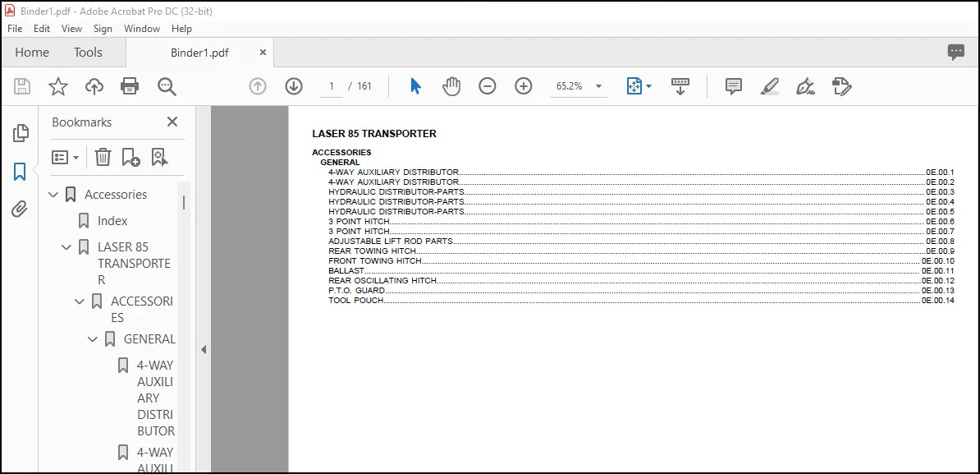
Task: Add file to starred with star icon
Action: [x=58, y=86]
